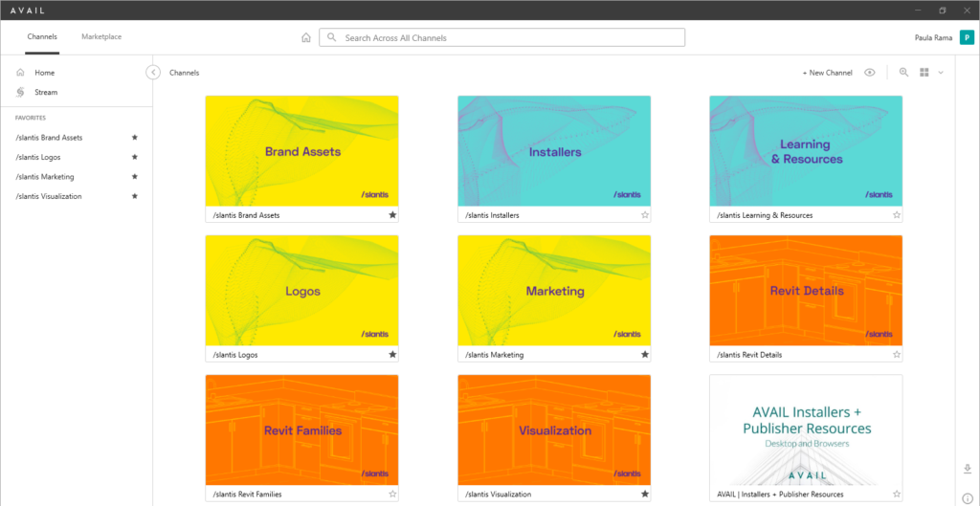Click the /slantis Revit Details card caption

[749, 354]
